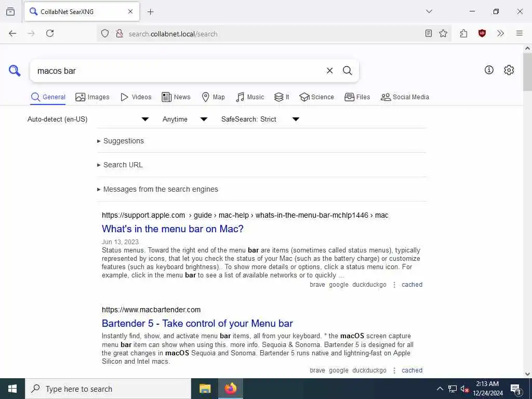Open a new tab with plus button
Viewport: 532px width, 399px height.
pos(150,12)
